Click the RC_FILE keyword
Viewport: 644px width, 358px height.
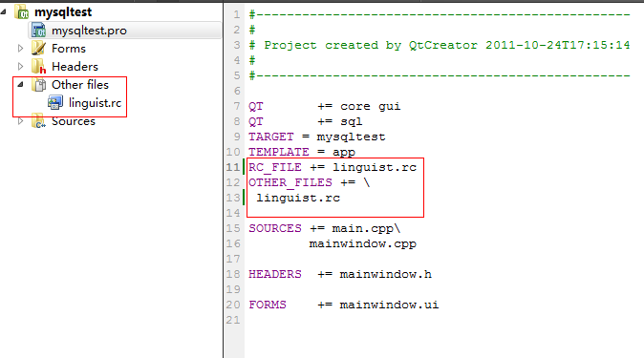click(275, 167)
